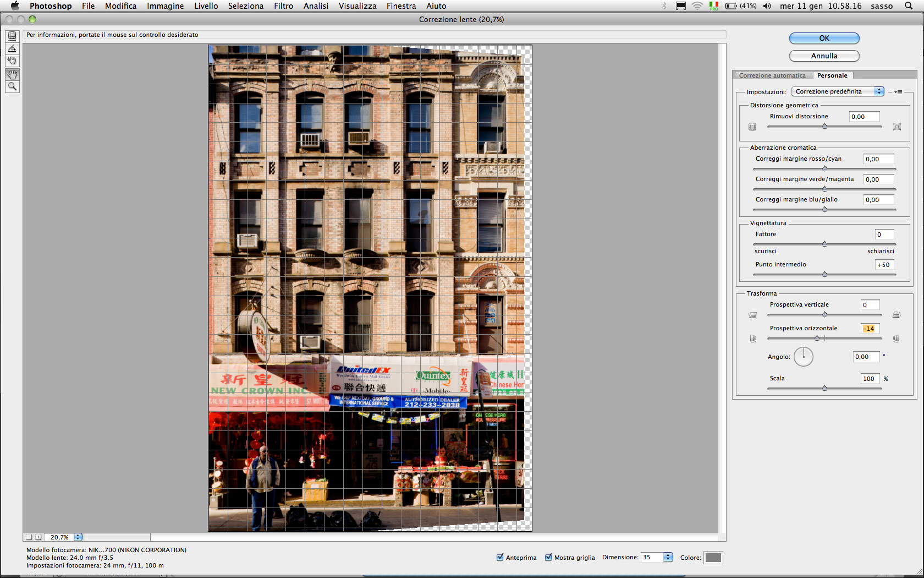Click vertical perspective right tilt icon
924x578 pixels.
click(x=897, y=315)
